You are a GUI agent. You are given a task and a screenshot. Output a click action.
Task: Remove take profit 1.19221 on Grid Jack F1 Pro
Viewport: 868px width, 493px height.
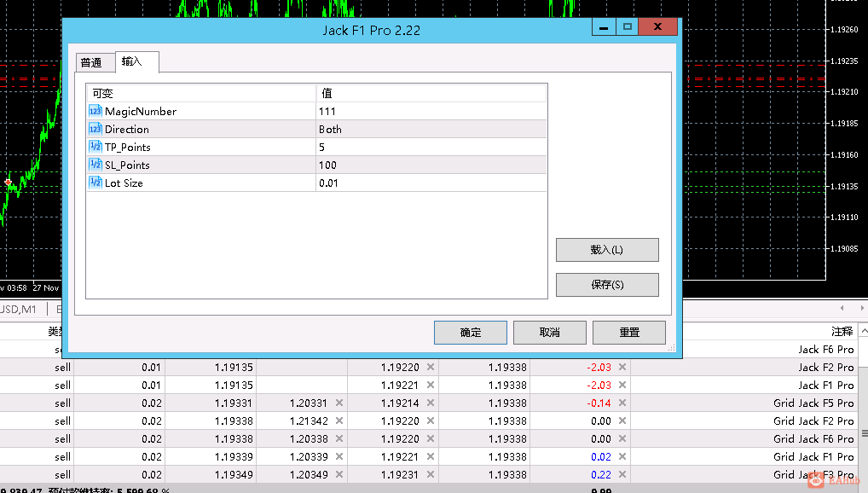pos(430,456)
